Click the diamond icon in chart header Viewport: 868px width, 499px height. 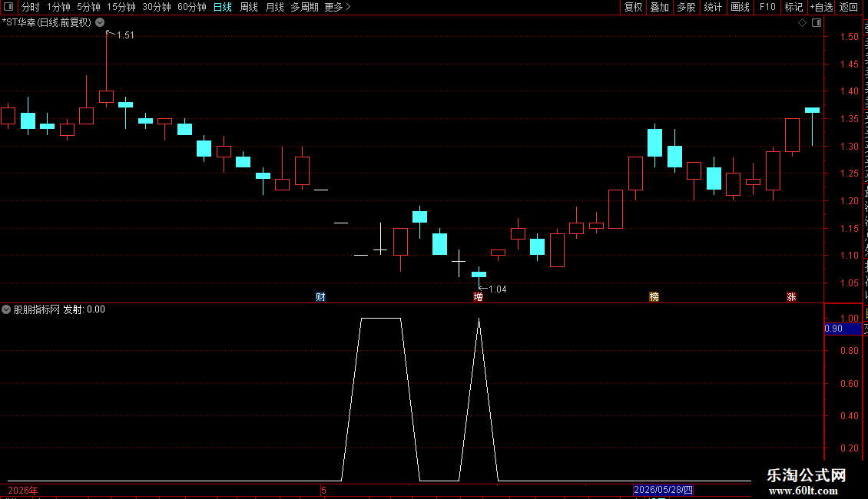point(802,23)
